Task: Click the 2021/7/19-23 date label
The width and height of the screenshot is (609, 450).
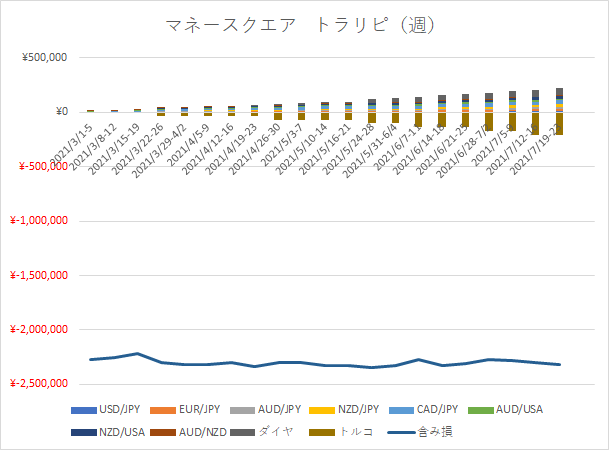Action: [536, 149]
